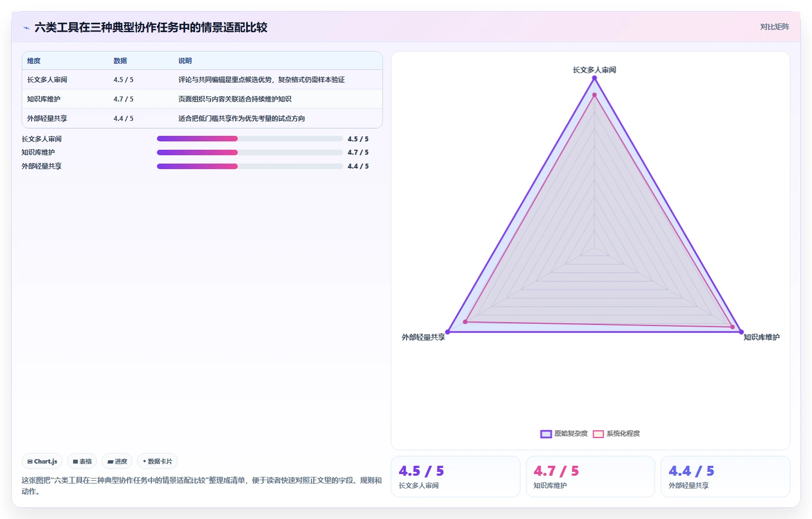This screenshot has height=519, width=812.
Task: Click the table value 4.7 / 5
Action: [x=124, y=99]
